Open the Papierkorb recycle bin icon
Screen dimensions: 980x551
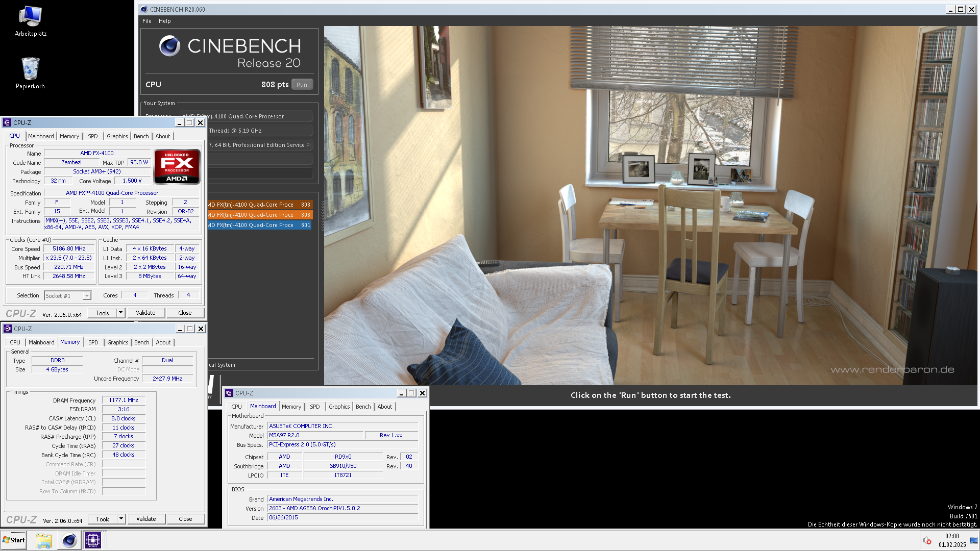coord(30,73)
